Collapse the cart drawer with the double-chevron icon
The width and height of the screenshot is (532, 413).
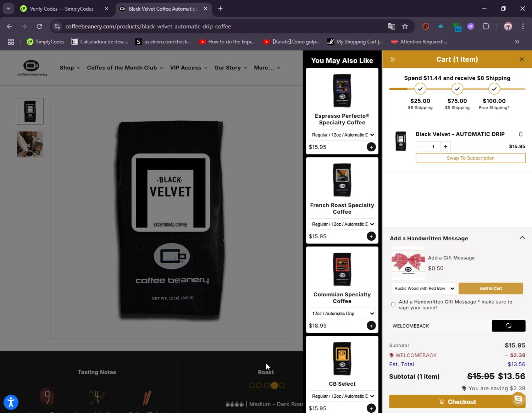click(x=392, y=59)
